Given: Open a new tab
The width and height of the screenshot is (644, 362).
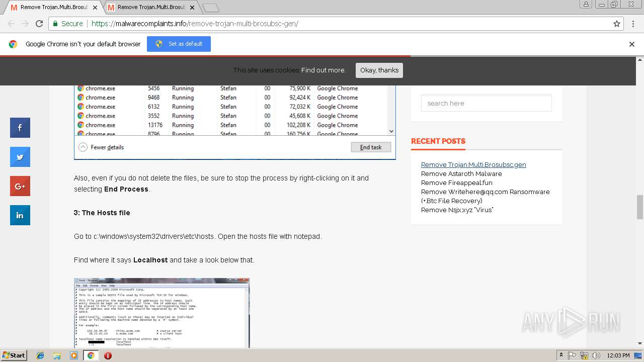Looking at the screenshot, I should [210, 8].
